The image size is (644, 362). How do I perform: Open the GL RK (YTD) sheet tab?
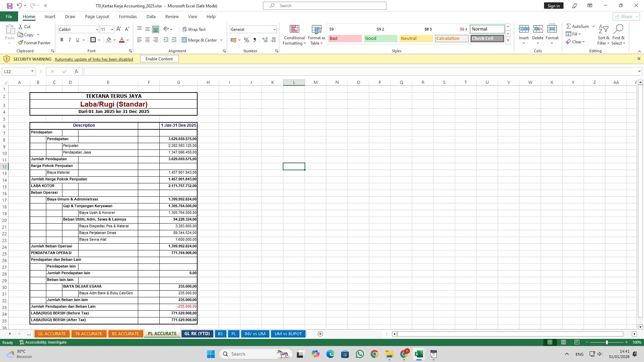[x=197, y=334]
